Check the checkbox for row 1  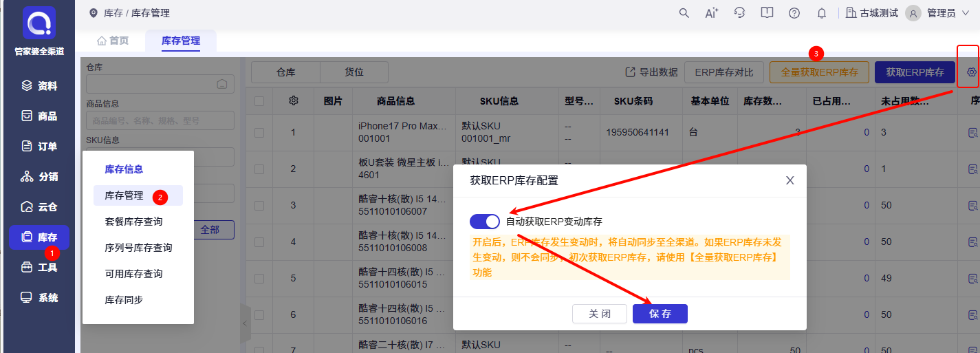[259, 132]
